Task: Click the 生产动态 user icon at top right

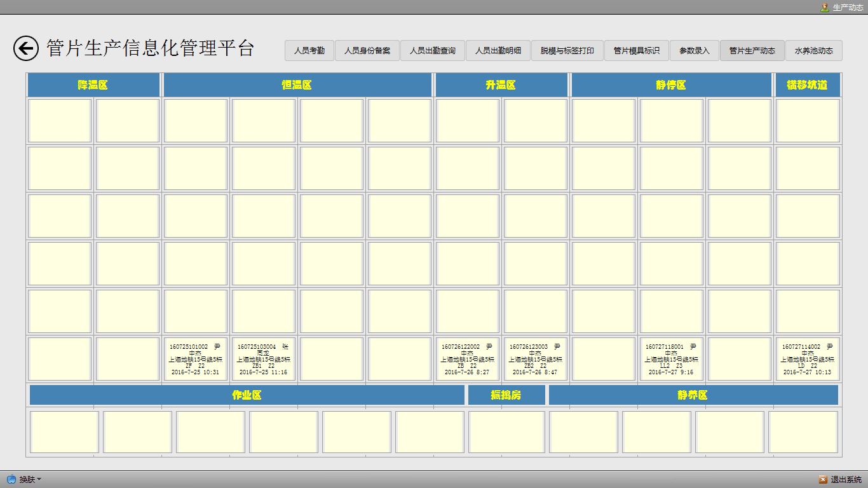Action: [825, 7]
